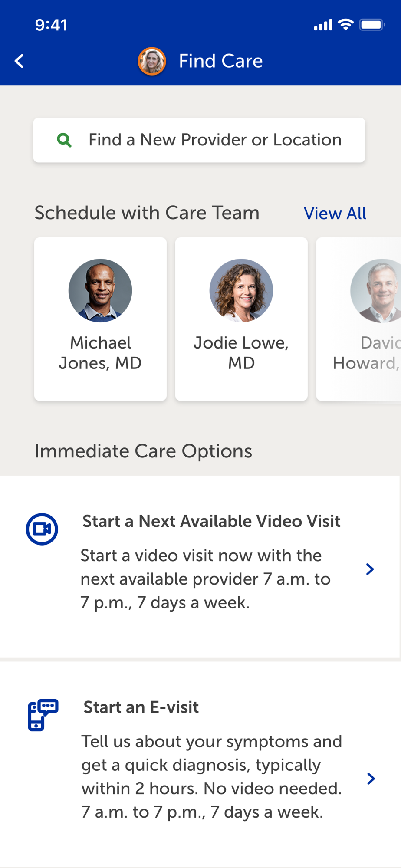Open Find a New Provider search field

215,140
